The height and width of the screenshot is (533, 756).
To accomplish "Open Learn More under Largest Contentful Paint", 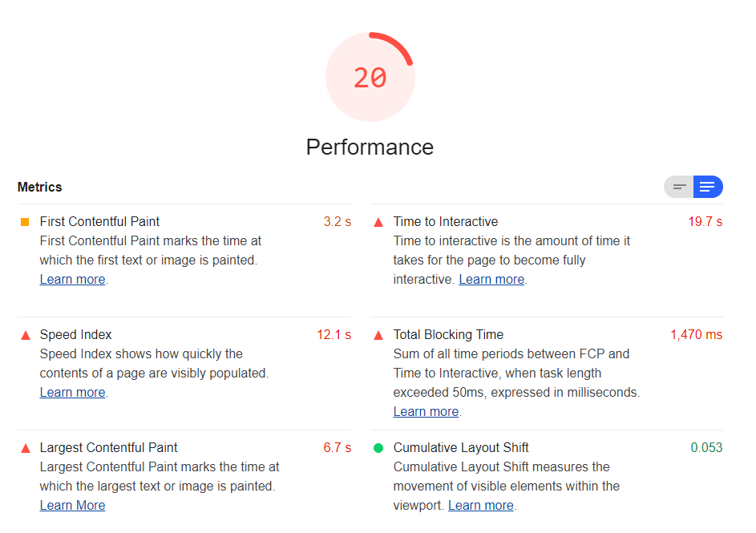I will click(x=72, y=505).
